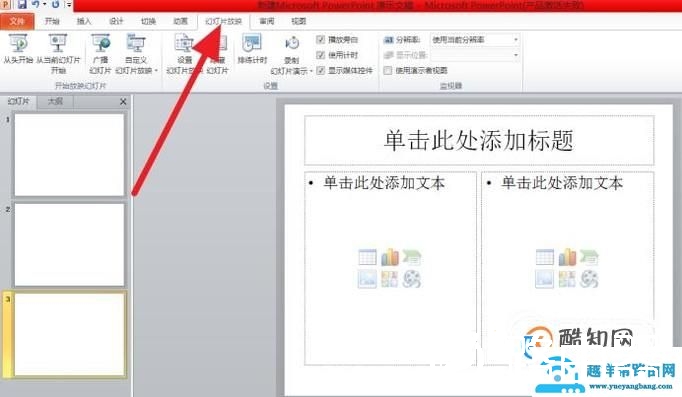Image resolution: width=682 pixels, height=397 pixels.
Task: Switch to the 大纲 outline pane tab
Action: click(x=55, y=101)
